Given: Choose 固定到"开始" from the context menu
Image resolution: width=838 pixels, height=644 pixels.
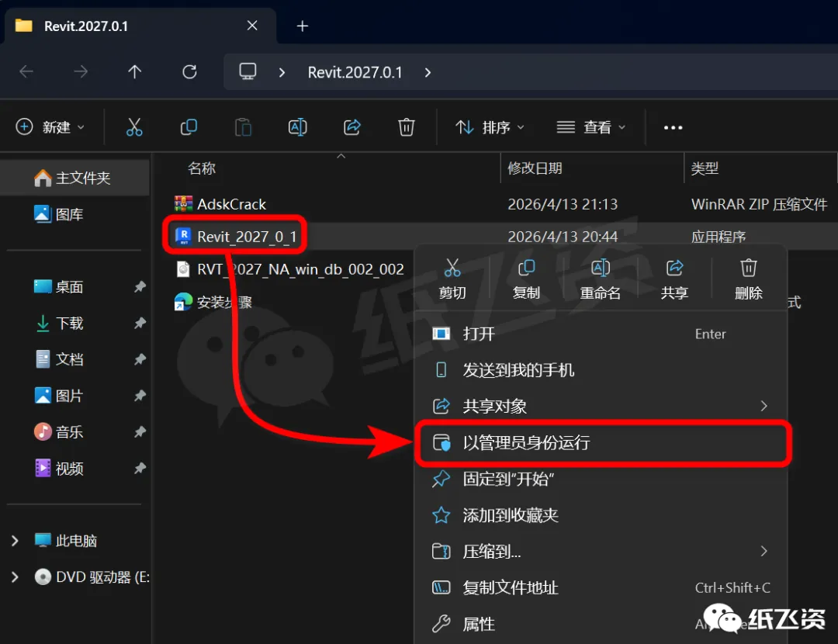Looking at the screenshot, I should (x=601, y=479).
